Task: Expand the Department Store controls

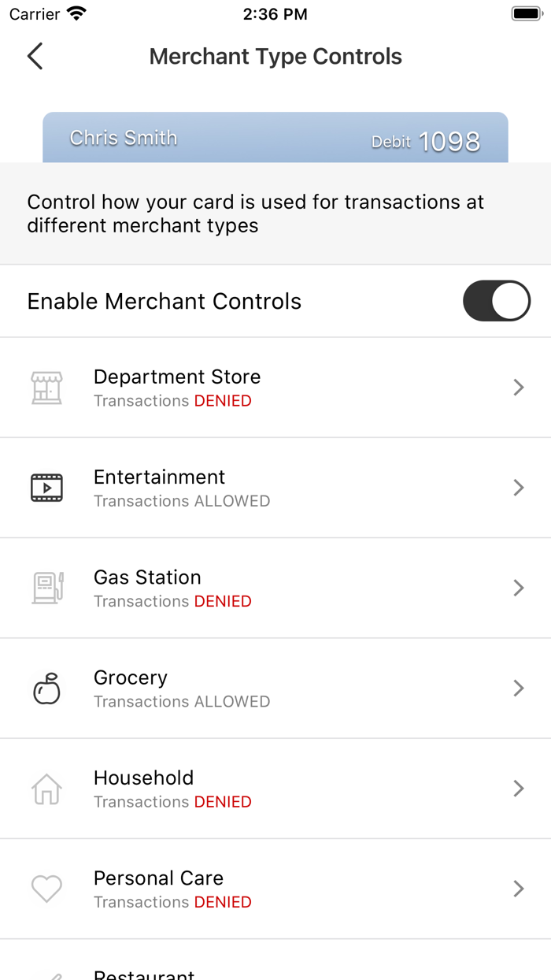Action: click(518, 387)
